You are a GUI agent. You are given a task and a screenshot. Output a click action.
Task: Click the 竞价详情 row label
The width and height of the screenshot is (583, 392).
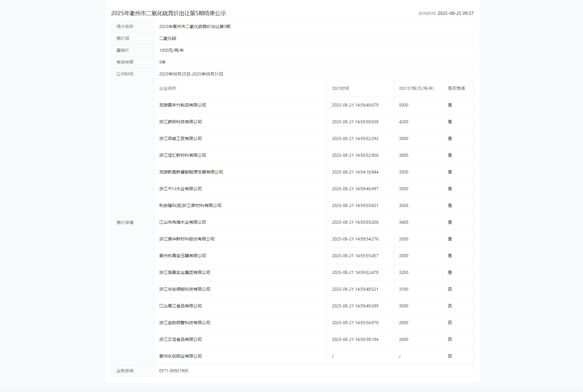tap(125, 222)
